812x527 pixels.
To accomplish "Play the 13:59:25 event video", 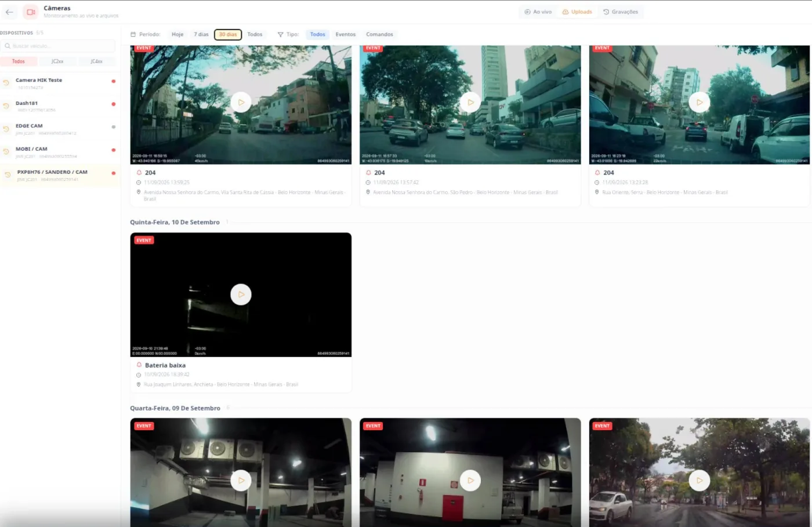I will (241, 103).
